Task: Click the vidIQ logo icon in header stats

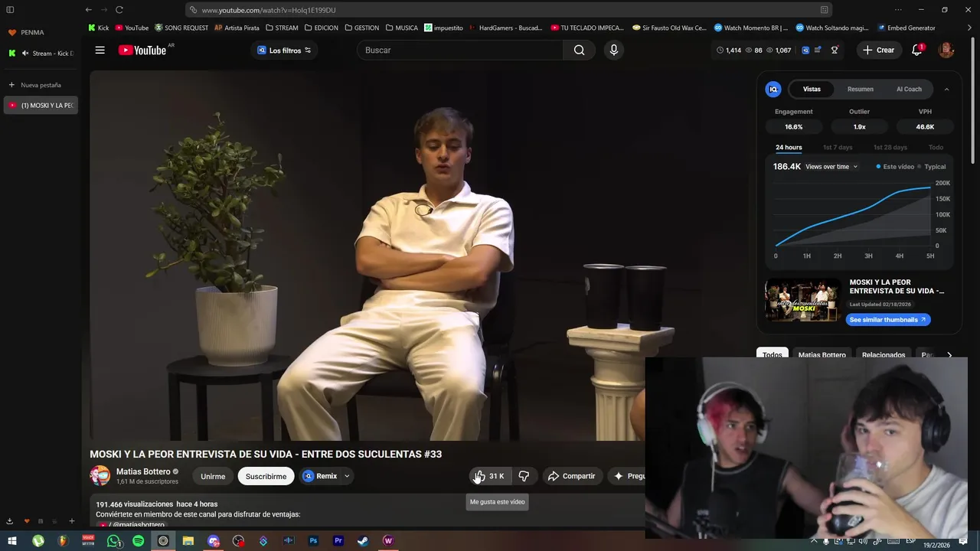Action: [805, 50]
